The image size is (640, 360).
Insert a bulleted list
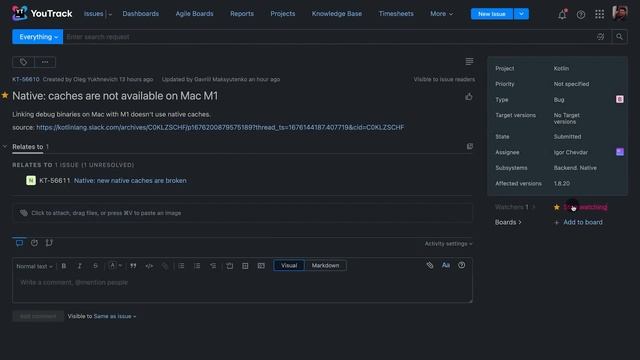coord(181,266)
